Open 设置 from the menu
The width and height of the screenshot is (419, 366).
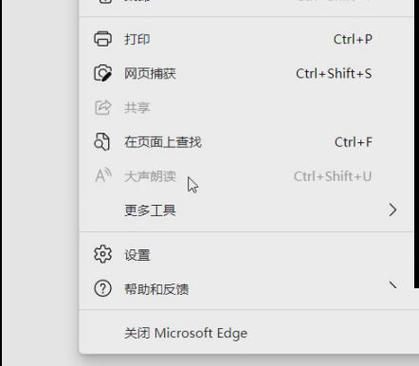[x=246, y=255]
